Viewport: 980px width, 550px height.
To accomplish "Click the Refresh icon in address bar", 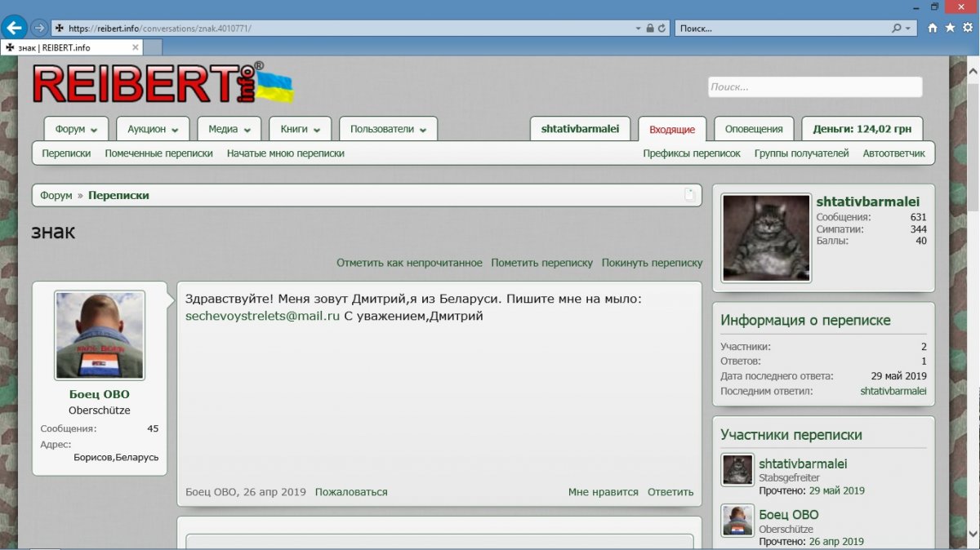I will click(x=662, y=28).
